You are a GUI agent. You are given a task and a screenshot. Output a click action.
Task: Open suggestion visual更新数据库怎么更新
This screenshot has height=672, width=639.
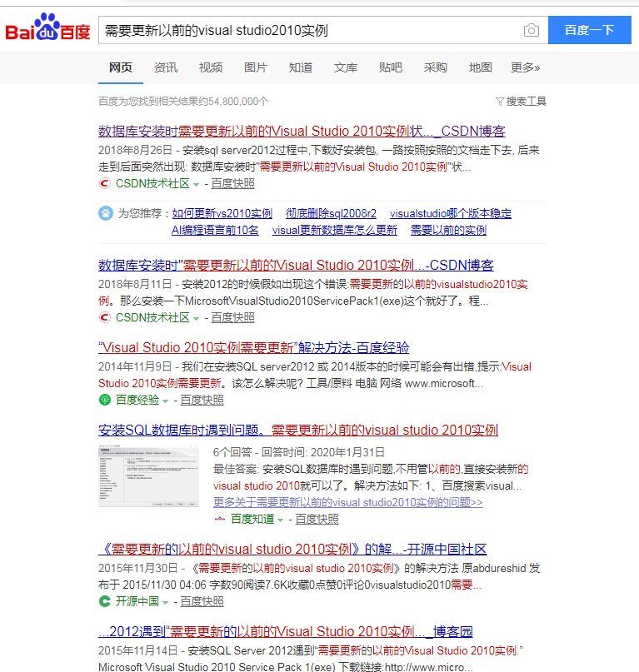click(x=335, y=230)
